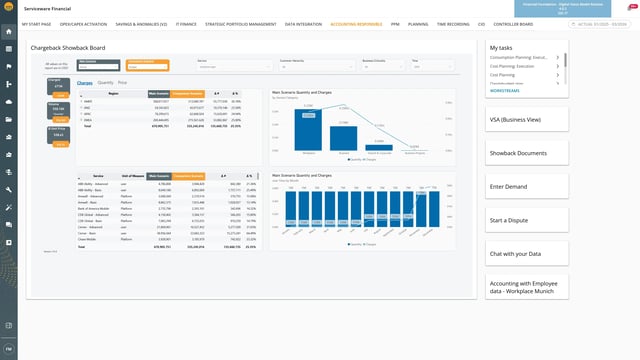The image size is (640, 360).
Task: Open the Customer Hierarchy filter dropdown
Action: pyautogui.click(x=316, y=67)
